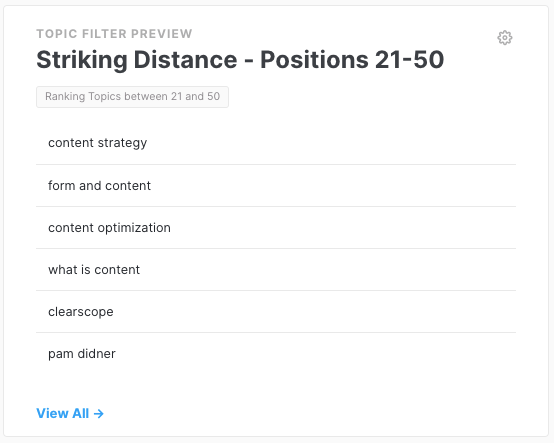Click the Topic Filter Preview label
The height and width of the screenshot is (443, 554).
point(114,34)
